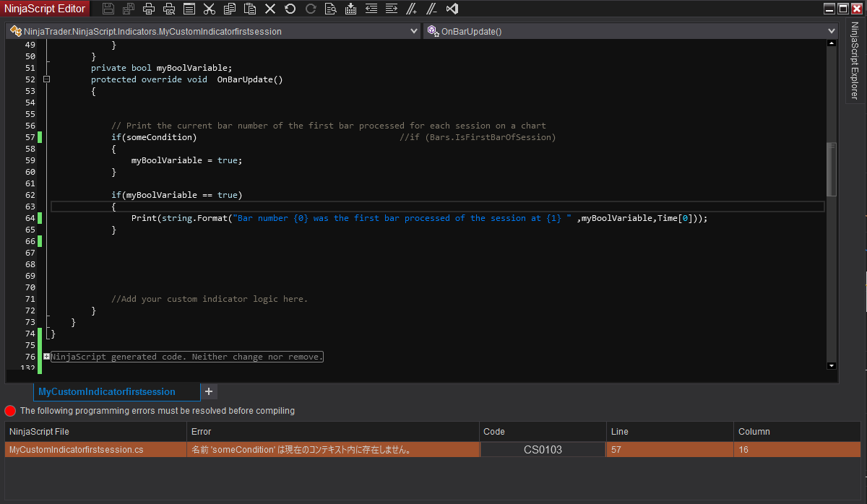Click the Print toolbar icon
The width and height of the screenshot is (867, 504).
coord(149,9)
